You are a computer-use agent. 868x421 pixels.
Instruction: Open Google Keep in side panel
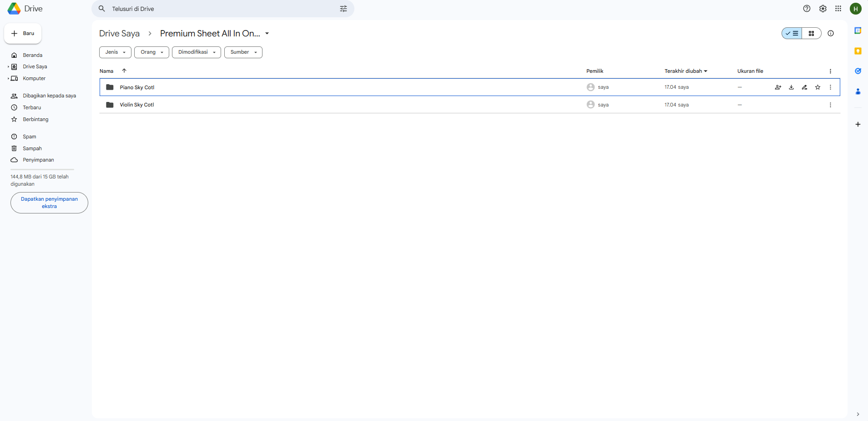click(x=858, y=51)
